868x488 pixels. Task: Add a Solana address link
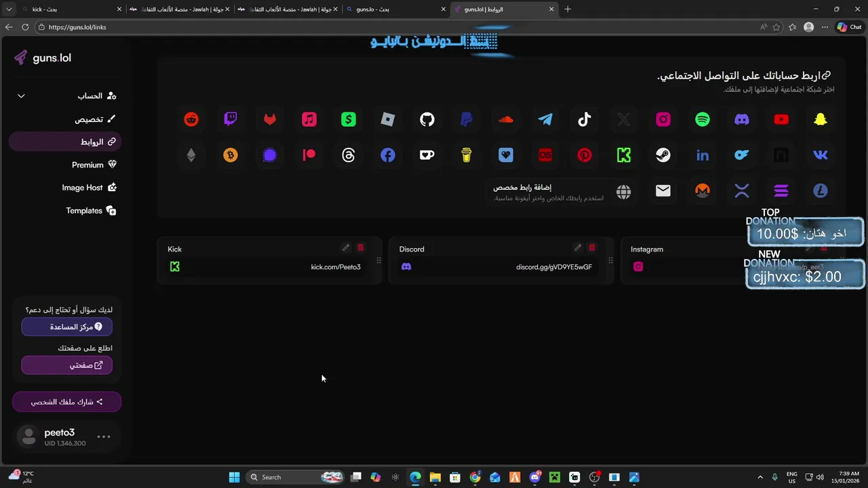coord(781,191)
